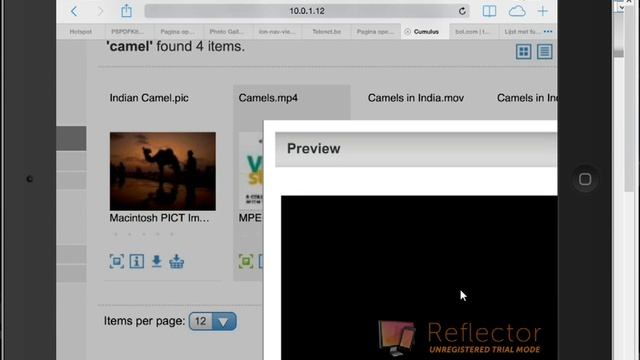Switch to the Photo Gall... tab
Viewport: 640px width, 360px height.
(x=226, y=31)
